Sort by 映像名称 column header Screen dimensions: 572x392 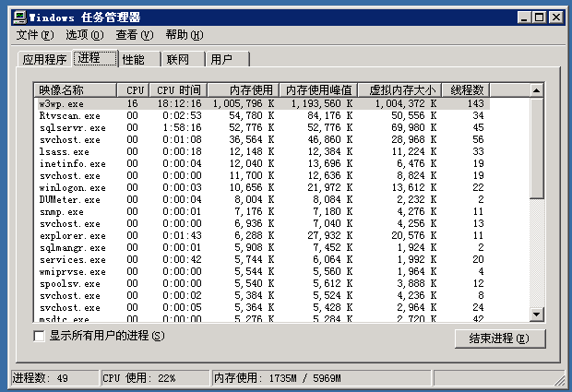[x=75, y=90]
